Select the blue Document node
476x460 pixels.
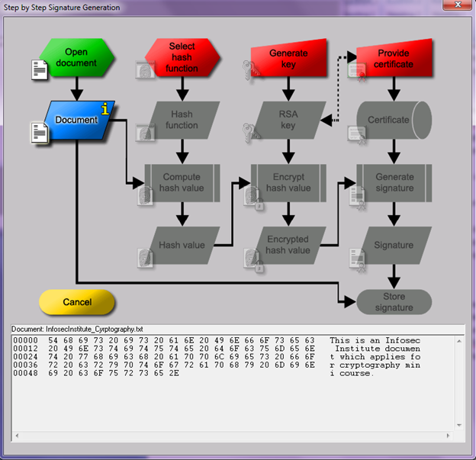pos(76,120)
